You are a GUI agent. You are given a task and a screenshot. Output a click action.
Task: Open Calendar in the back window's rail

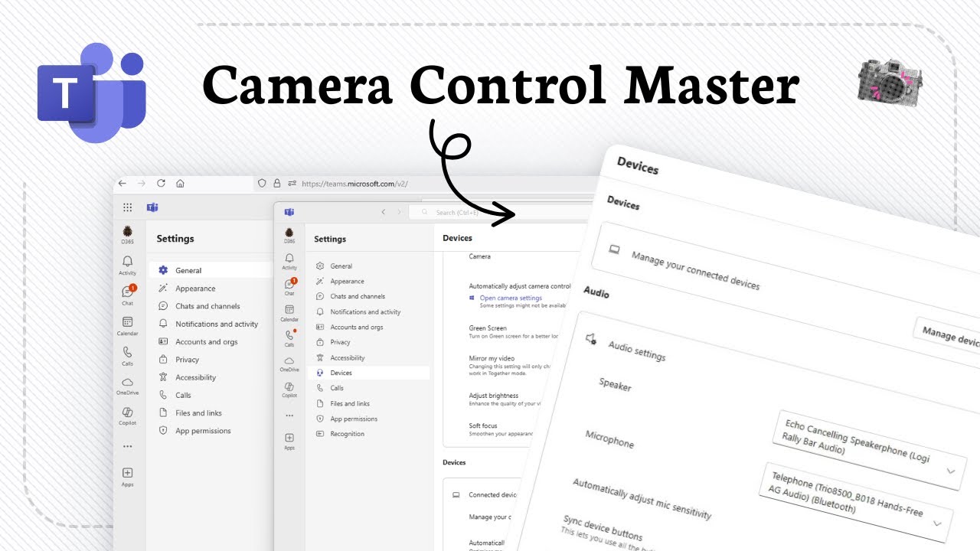coord(127,325)
